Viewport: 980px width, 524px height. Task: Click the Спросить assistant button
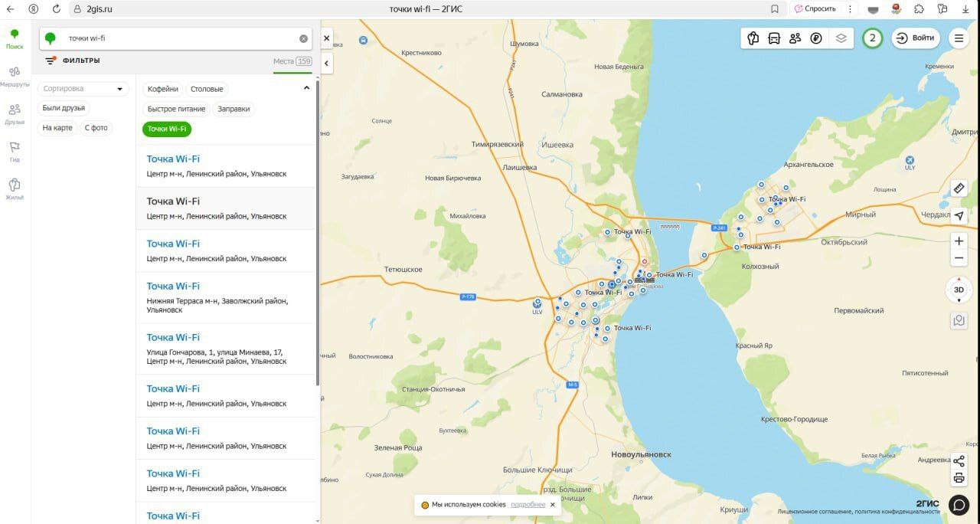point(815,9)
